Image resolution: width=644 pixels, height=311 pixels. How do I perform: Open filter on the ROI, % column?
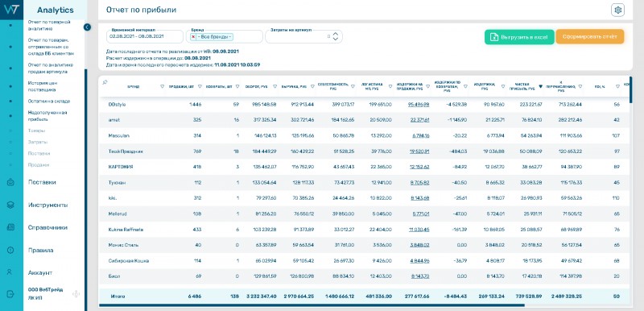(617, 87)
